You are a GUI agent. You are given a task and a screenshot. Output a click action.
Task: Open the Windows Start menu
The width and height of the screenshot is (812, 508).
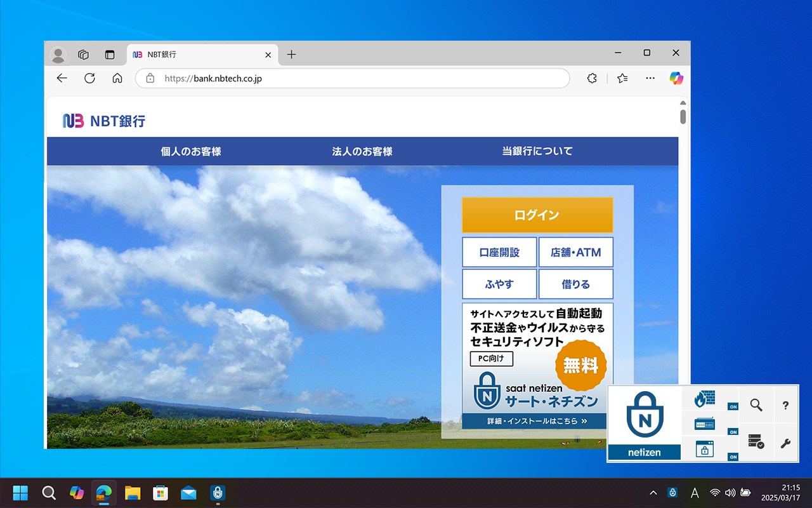[20, 493]
